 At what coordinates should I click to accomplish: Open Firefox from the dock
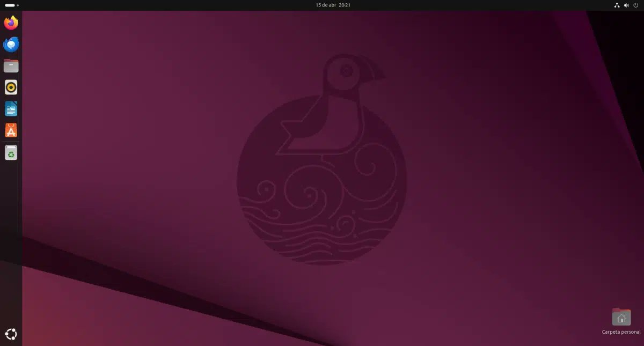click(x=11, y=23)
